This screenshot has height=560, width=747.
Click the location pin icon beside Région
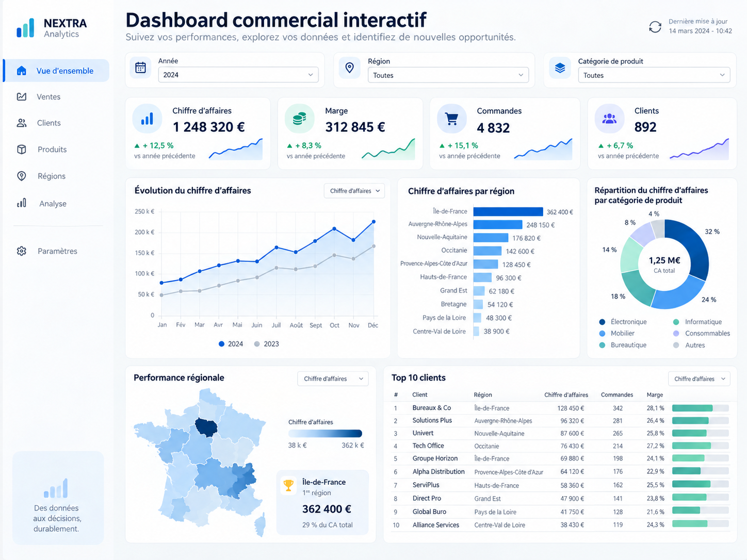tap(349, 68)
